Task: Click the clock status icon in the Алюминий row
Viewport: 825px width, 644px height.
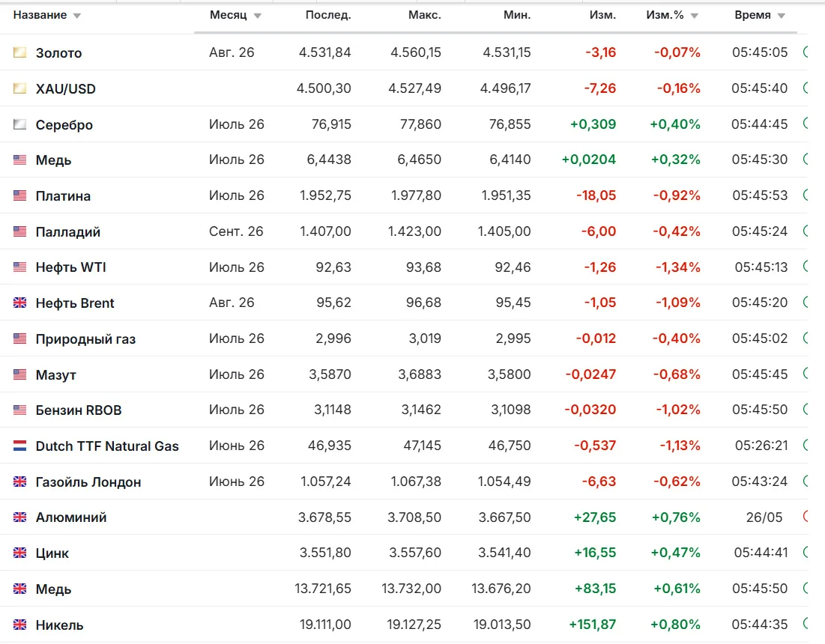Action: (806, 517)
